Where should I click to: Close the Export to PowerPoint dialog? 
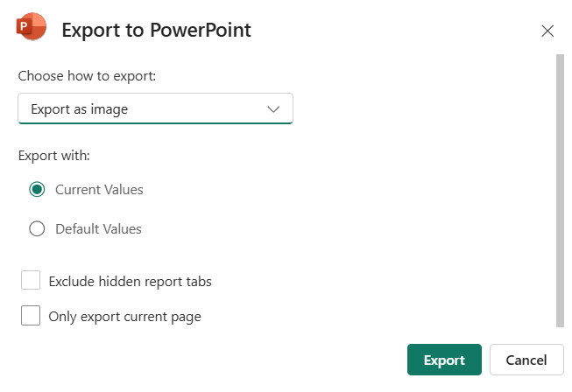[x=547, y=31]
